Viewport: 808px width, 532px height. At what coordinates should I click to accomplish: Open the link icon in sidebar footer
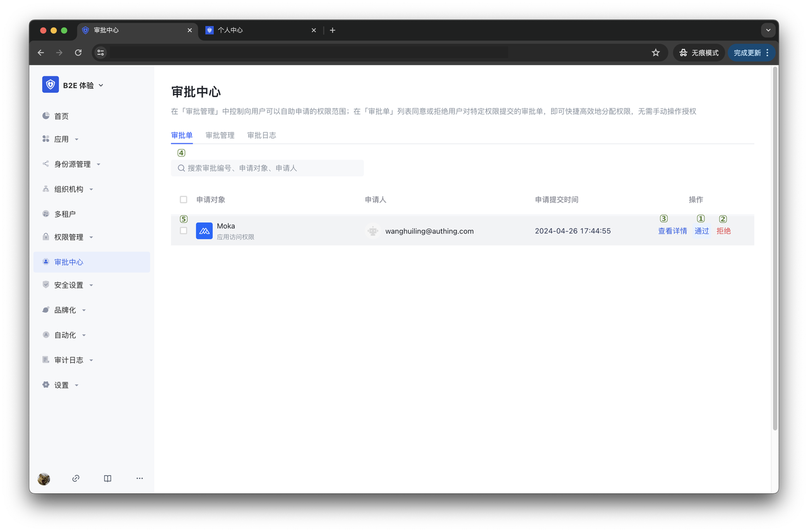76,478
